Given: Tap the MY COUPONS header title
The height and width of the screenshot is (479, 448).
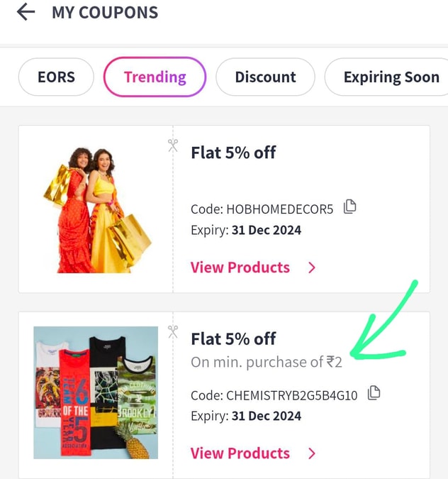Looking at the screenshot, I should click(105, 12).
